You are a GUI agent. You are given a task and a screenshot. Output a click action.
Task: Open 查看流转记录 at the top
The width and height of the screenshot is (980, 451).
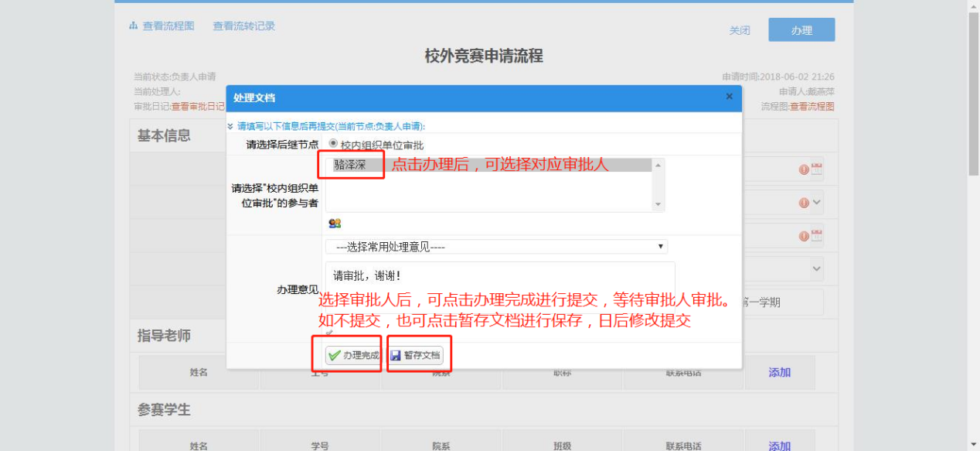coord(244,26)
